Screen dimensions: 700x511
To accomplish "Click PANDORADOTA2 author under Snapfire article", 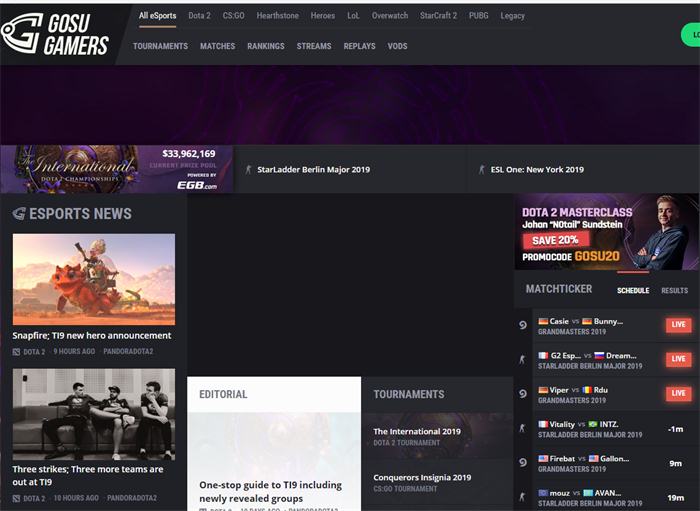I will coord(128,352).
